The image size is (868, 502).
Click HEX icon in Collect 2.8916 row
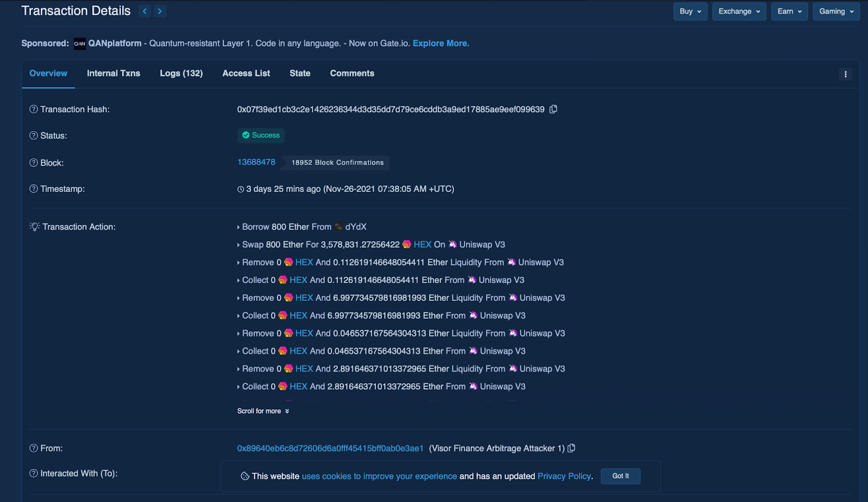click(x=283, y=387)
